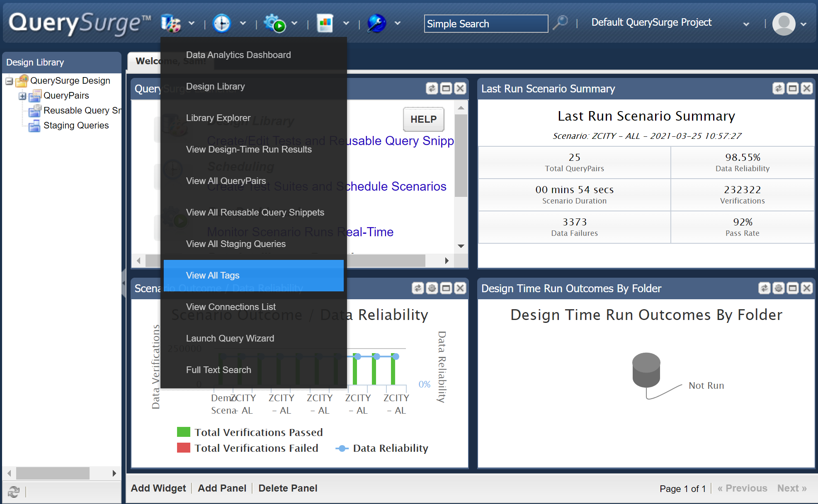Open settings of Design Time Run Outcomes widget
This screenshot has height=504, width=818.
[x=778, y=288]
